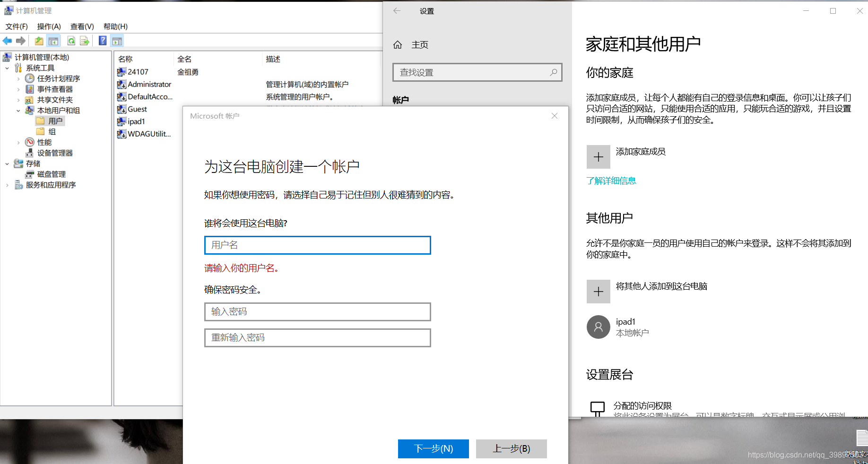The image size is (868, 464).
Task: Select the WDAGUtilit... user row
Action: (144, 134)
